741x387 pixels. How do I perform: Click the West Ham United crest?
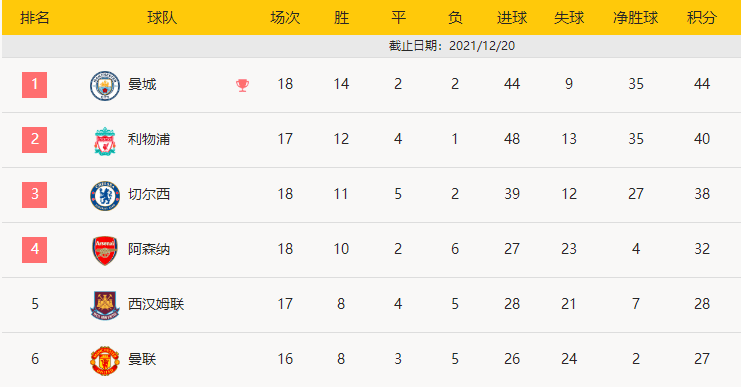click(x=105, y=306)
